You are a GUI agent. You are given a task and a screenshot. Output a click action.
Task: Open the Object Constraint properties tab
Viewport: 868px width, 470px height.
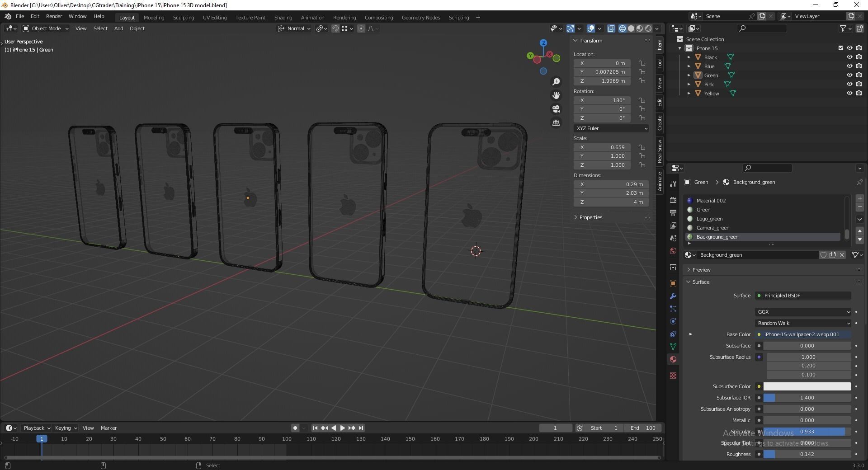(x=673, y=334)
